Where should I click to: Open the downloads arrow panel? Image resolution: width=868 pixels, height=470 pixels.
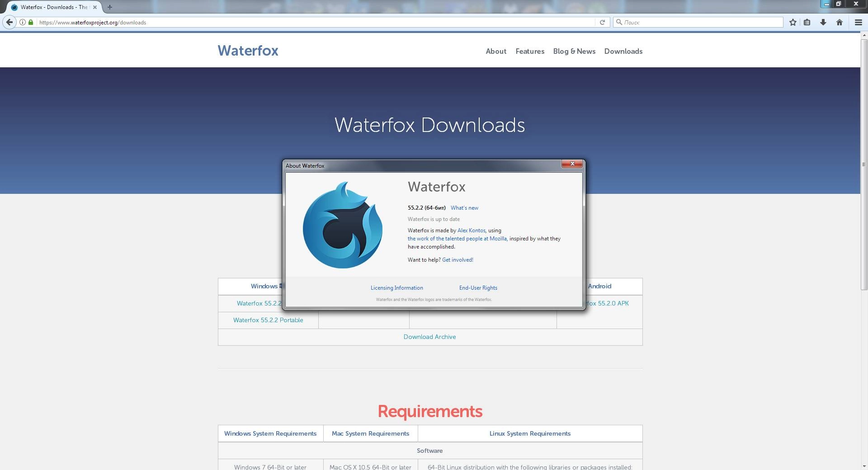(823, 22)
